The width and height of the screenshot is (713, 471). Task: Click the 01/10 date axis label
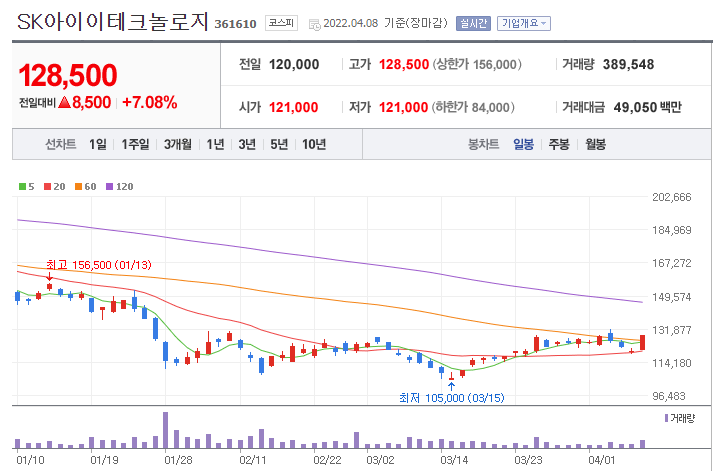(x=30, y=460)
